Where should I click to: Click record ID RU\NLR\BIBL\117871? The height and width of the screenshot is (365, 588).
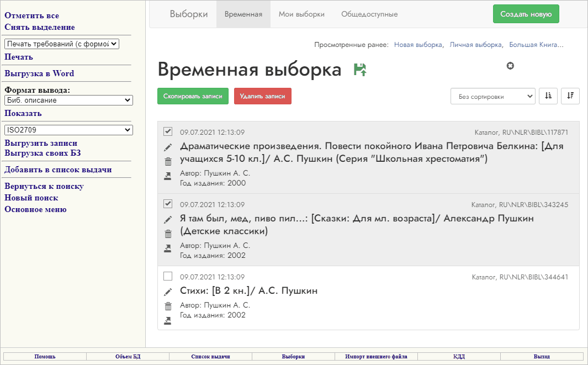coord(535,133)
